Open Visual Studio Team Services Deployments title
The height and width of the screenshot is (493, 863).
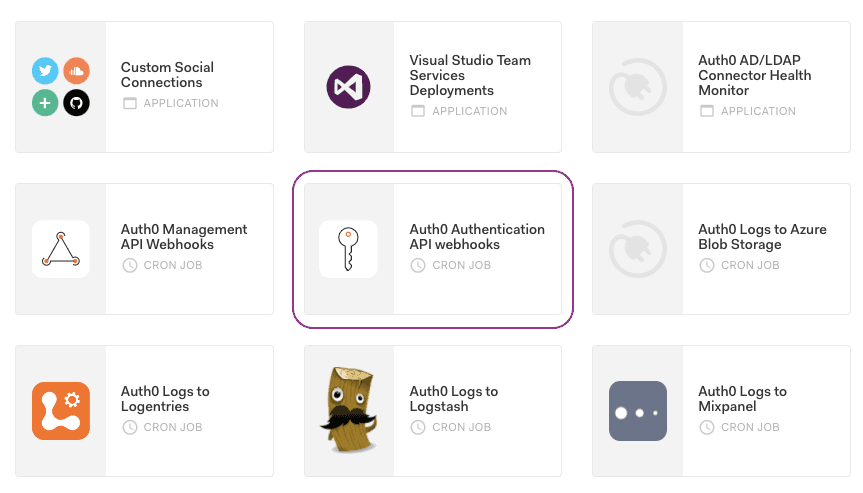(470, 75)
